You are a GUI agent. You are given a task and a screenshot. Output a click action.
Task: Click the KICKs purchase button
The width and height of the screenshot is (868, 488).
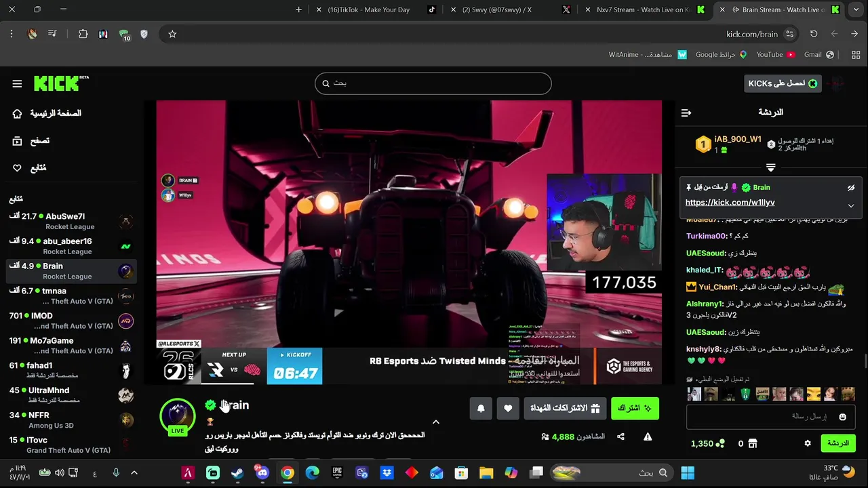tap(783, 83)
